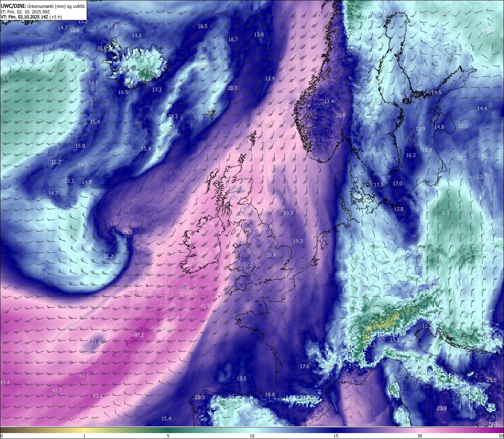Image resolution: width=504 pixels, height=439 pixels.
Task: Click the 25.5 value at the right edge
Action: tap(491, 380)
